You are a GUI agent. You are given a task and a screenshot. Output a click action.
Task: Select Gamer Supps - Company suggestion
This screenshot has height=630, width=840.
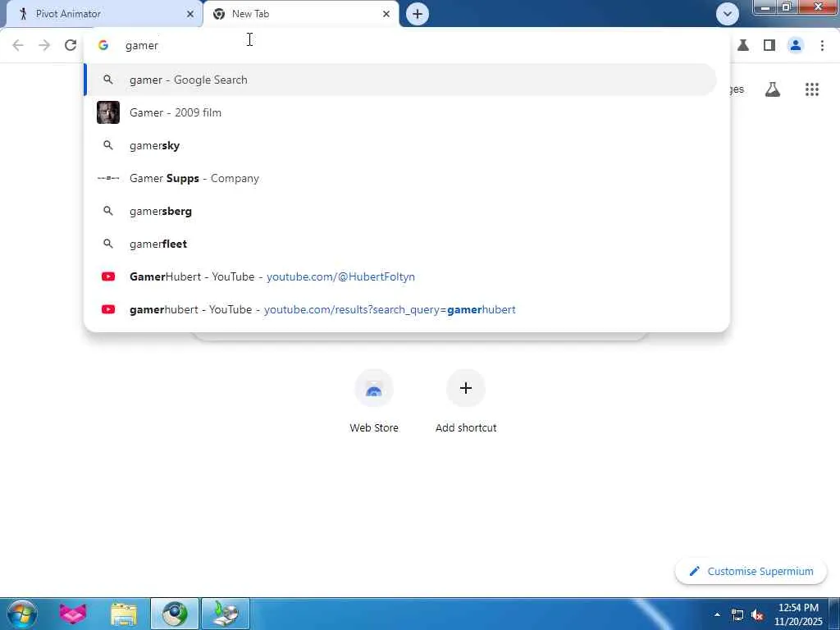click(400, 178)
